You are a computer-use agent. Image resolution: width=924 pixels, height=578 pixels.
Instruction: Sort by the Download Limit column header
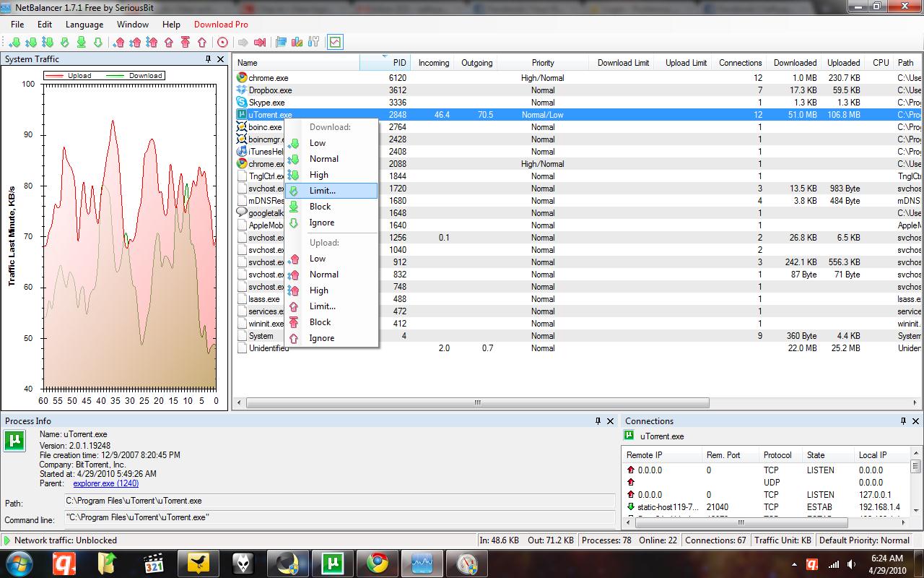click(623, 63)
